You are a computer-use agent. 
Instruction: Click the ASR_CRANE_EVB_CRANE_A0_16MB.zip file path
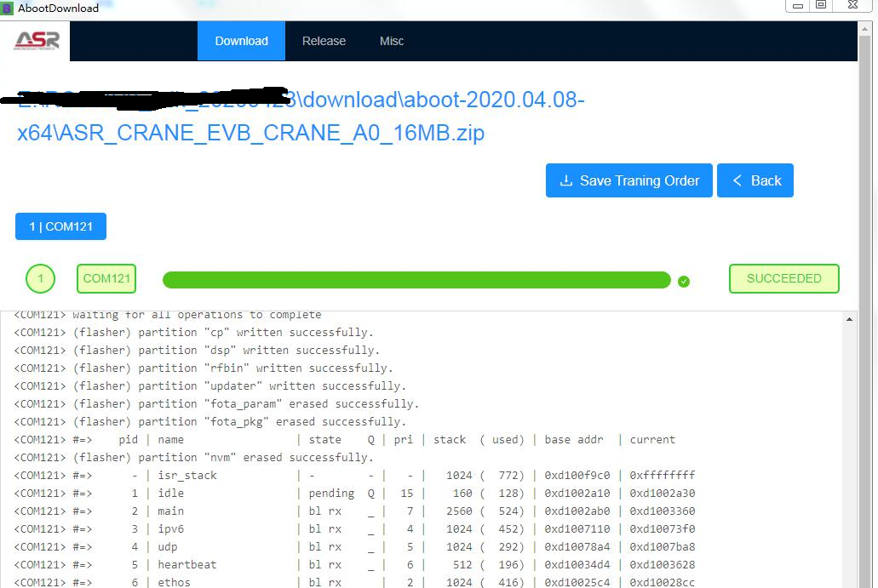(x=250, y=134)
